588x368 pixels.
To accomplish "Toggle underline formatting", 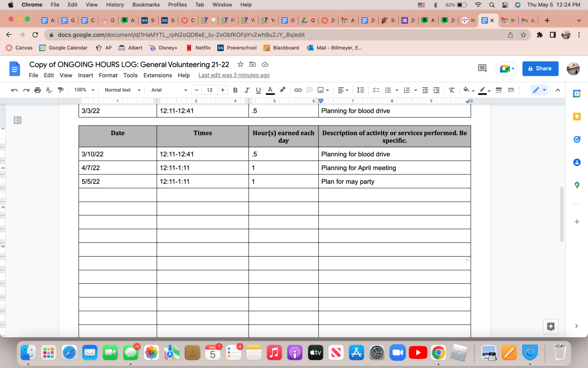I will click(258, 90).
